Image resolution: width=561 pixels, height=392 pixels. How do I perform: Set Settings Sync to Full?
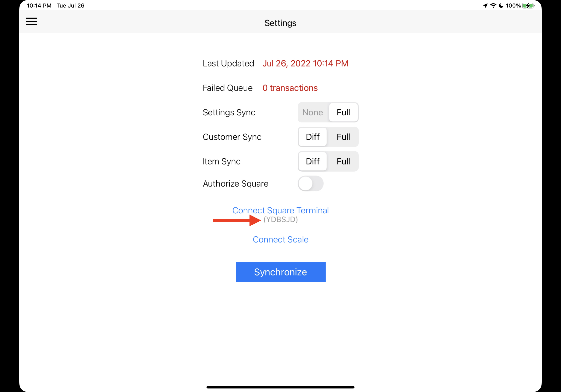[x=343, y=112]
